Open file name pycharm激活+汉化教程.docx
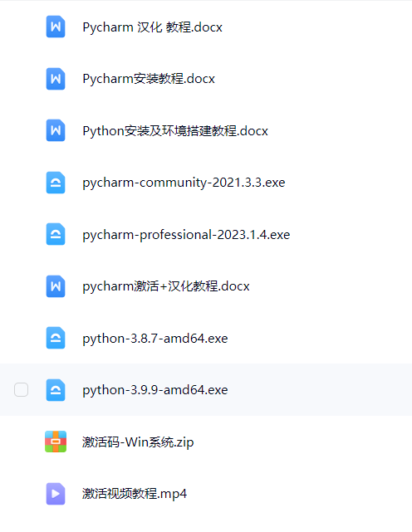Image resolution: width=412 pixels, height=532 pixels. point(166,286)
